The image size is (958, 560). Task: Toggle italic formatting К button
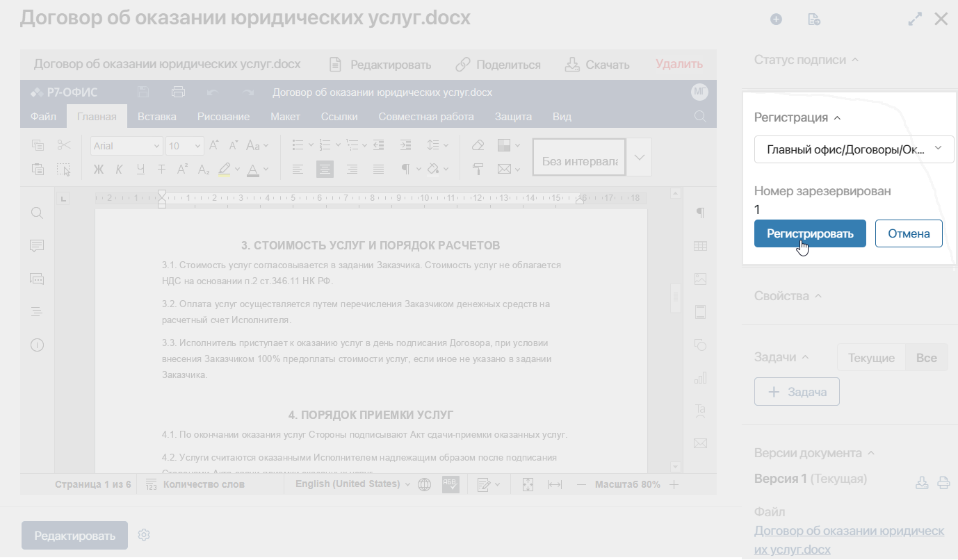click(x=119, y=169)
